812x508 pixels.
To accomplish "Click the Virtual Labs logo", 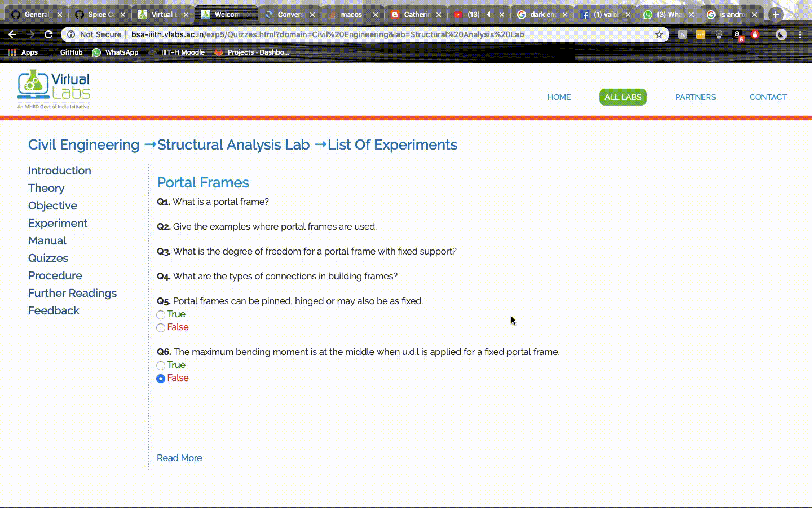I will (54, 89).
